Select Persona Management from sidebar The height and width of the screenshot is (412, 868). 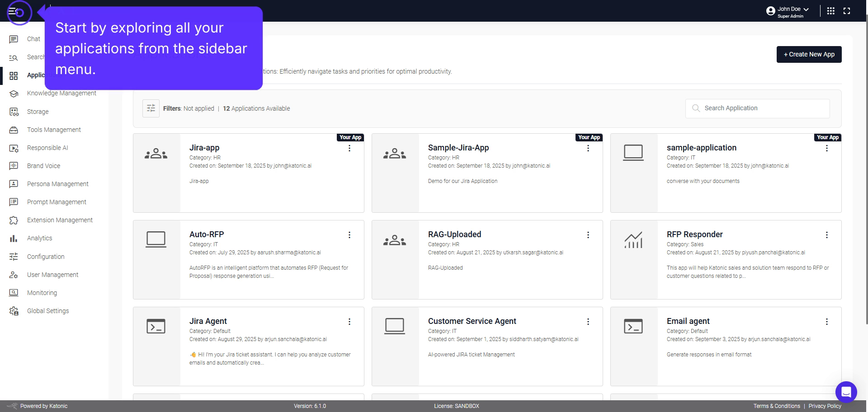(57, 184)
